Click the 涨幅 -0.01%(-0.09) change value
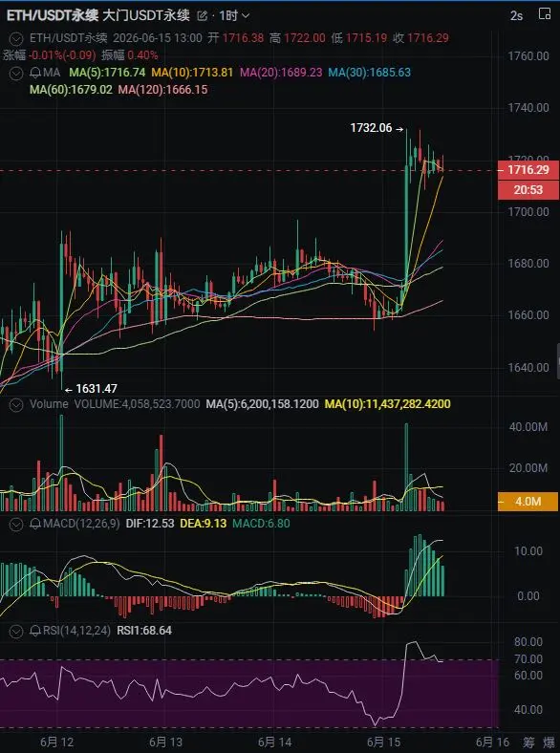Screen dimensions: 560x753 [x=49, y=55]
